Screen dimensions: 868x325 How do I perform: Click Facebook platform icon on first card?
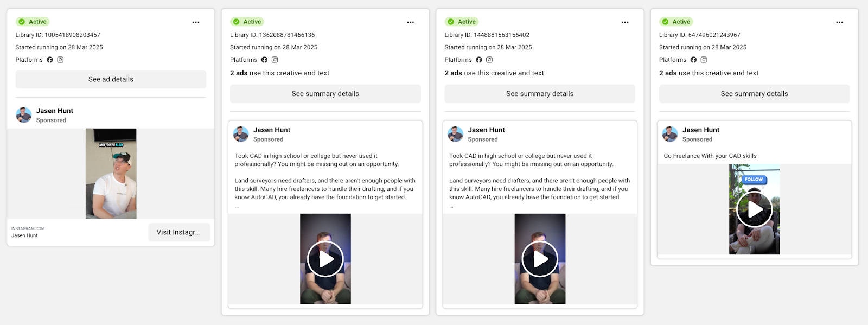50,60
